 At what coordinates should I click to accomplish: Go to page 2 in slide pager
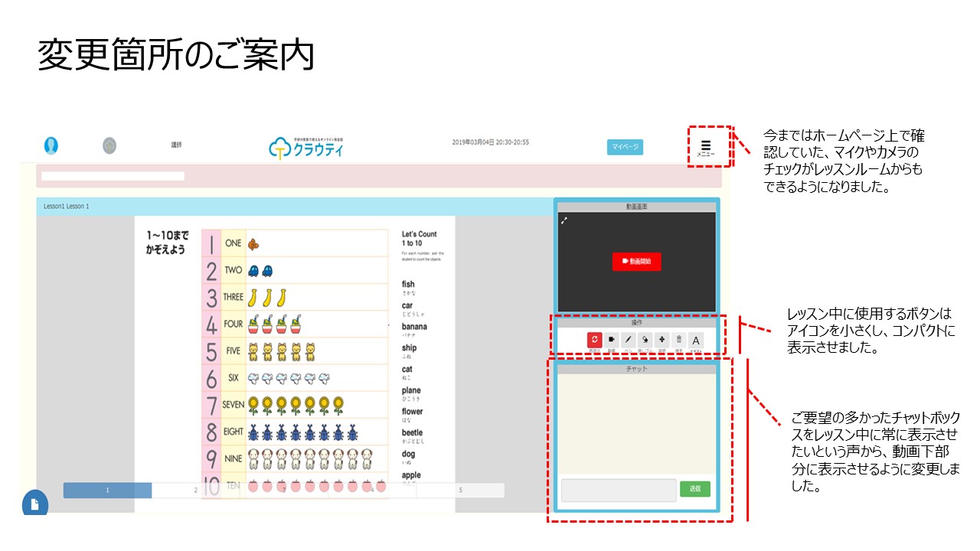pyautogui.click(x=195, y=491)
